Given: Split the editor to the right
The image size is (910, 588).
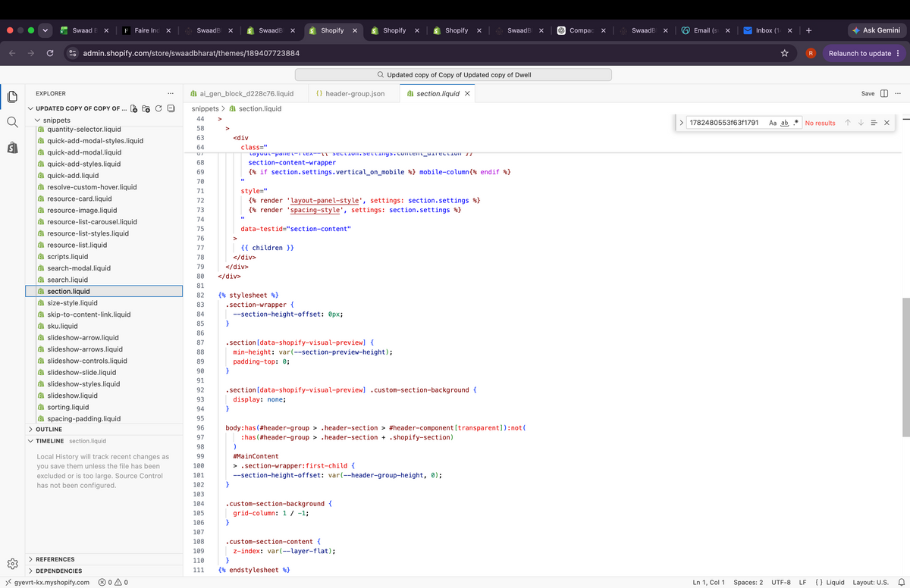Looking at the screenshot, I should coord(883,93).
